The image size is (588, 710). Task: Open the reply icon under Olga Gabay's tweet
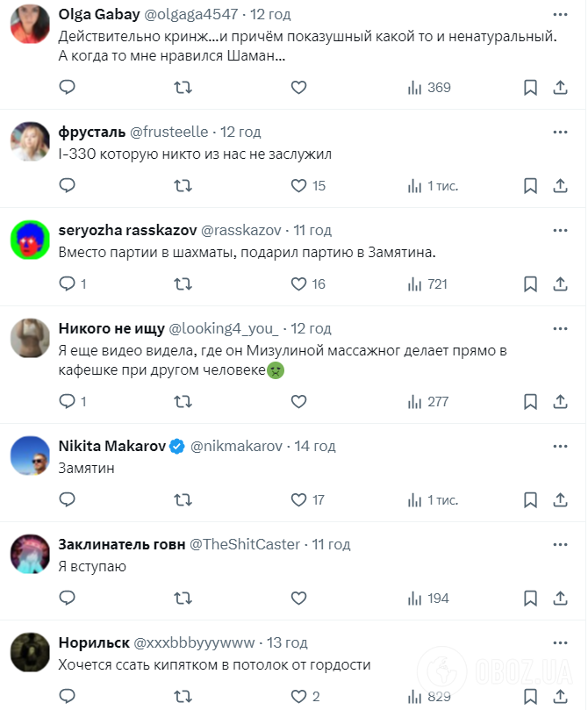67,88
